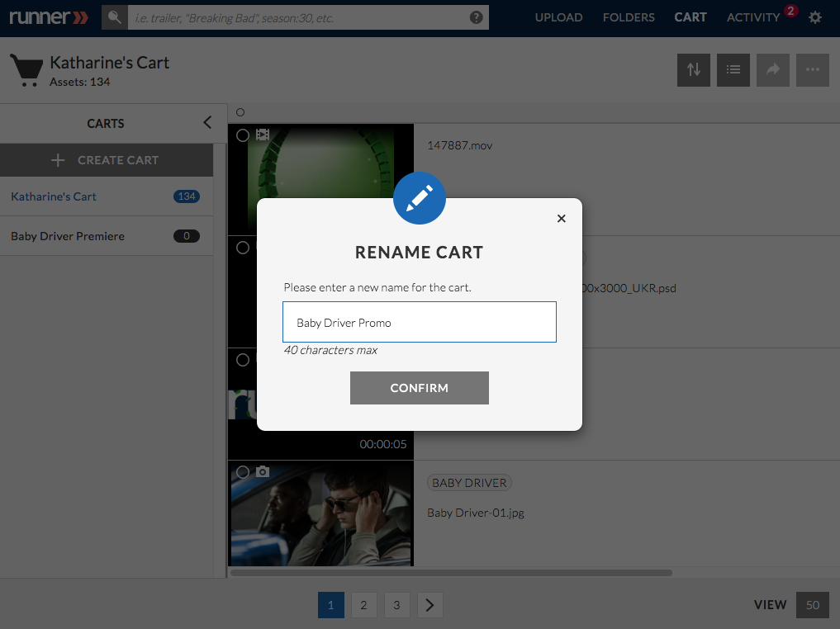Click the Baby Driver-01.jpg file name

pos(476,513)
